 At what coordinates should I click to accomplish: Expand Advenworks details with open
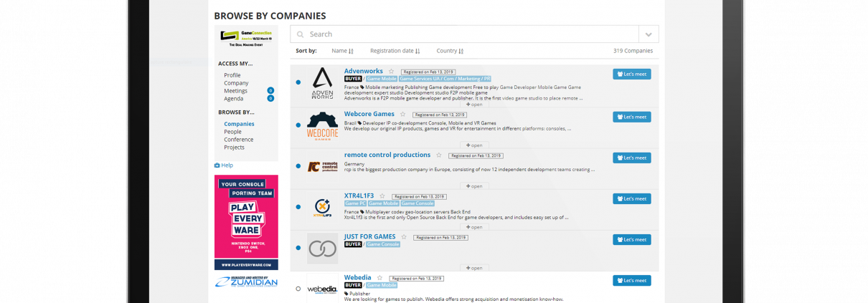[474, 105]
